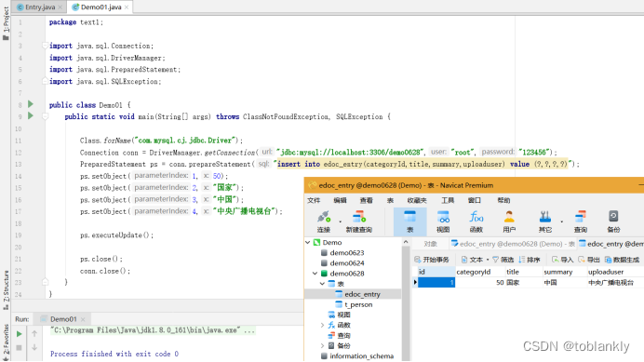
Task: Open the 收藏夹 (Favorites) menu in Navicat
Action: pos(417,200)
